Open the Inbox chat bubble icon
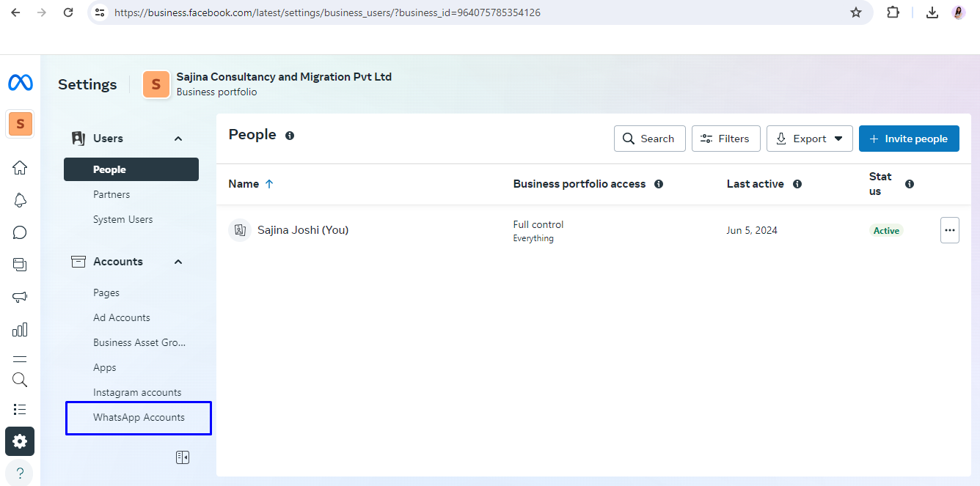The width and height of the screenshot is (980, 486). (20, 232)
